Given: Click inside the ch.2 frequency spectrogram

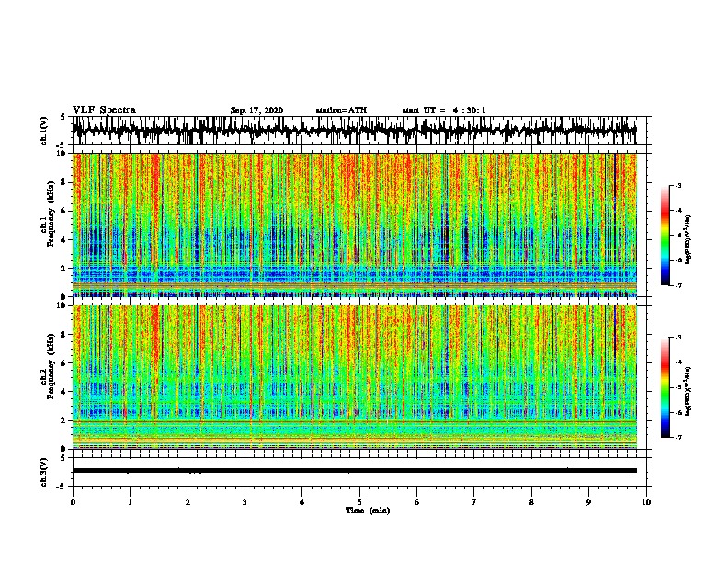Looking at the screenshot, I should (354, 377).
